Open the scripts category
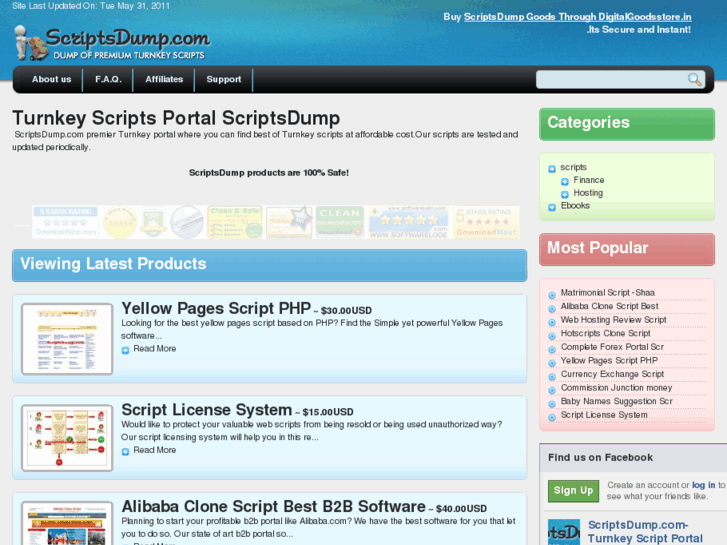The width and height of the screenshot is (727, 545). pyautogui.click(x=574, y=167)
